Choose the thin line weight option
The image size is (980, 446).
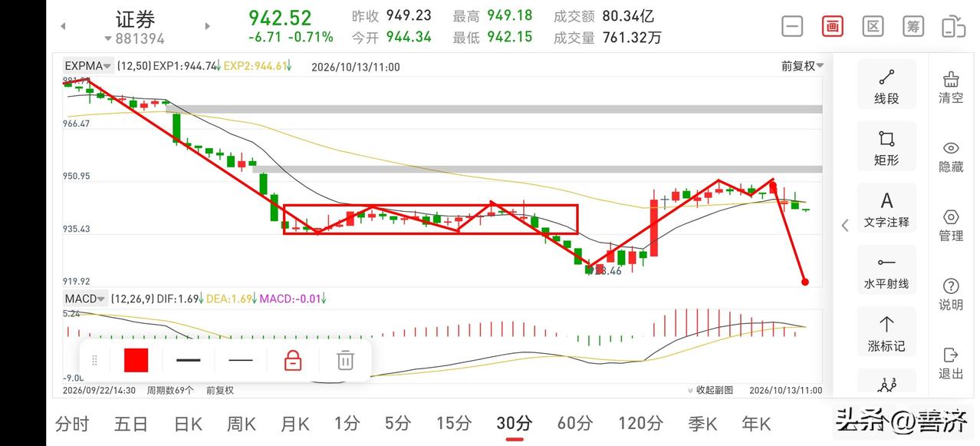241,360
